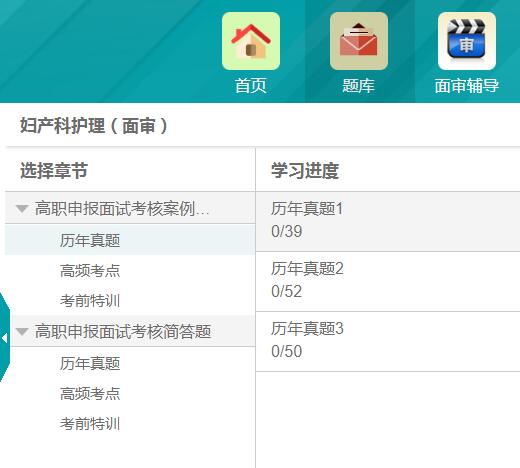This screenshot has height=468, width=520.
Task: Click the 题库 tab label
Action: [x=359, y=86]
